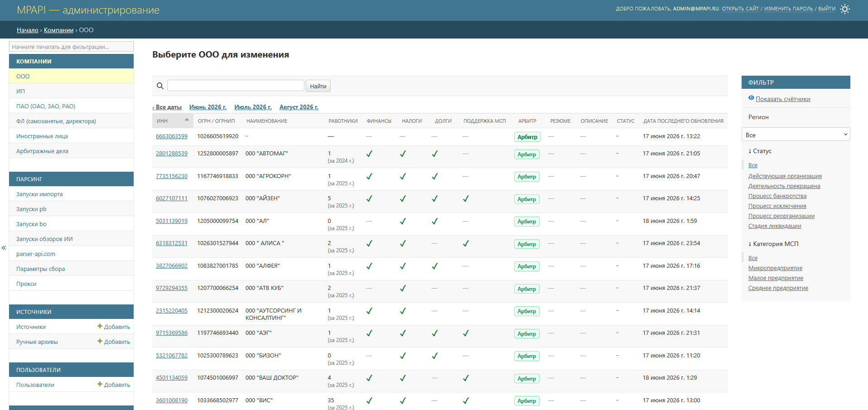Collapse the sidebar with the double-chevron
This screenshot has width=868, height=410.
(x=4, y=248)
